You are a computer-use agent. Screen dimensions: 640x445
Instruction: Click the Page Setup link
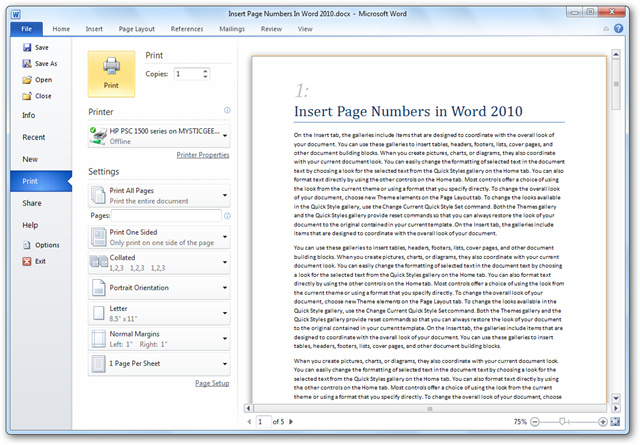(x=212, y=383)
